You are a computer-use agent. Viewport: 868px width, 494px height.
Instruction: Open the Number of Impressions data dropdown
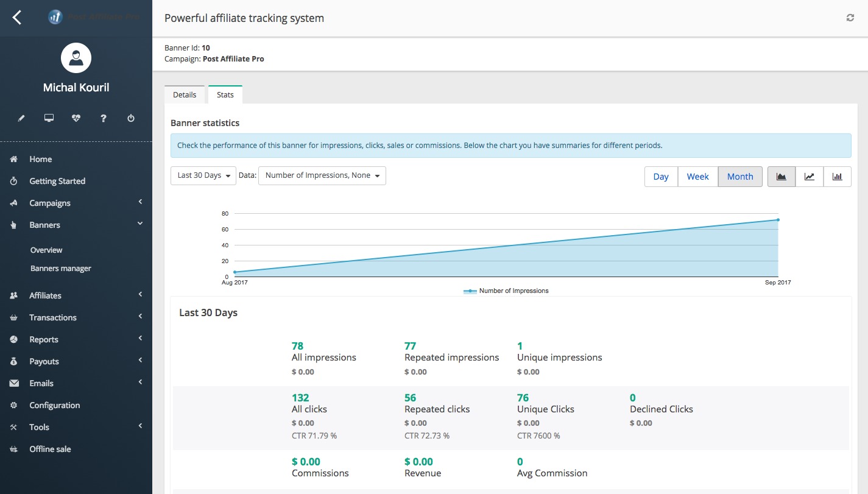click(x=322, y=175)
